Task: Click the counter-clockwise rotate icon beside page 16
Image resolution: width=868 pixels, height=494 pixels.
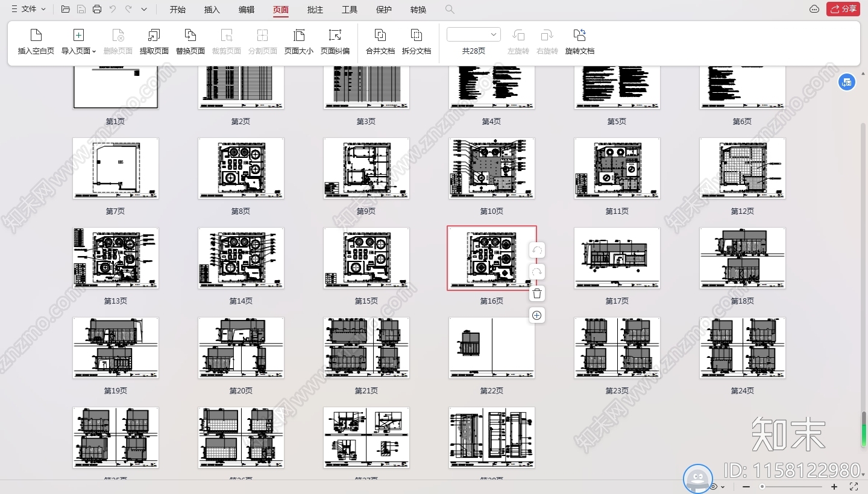Action: coord(537,250)
